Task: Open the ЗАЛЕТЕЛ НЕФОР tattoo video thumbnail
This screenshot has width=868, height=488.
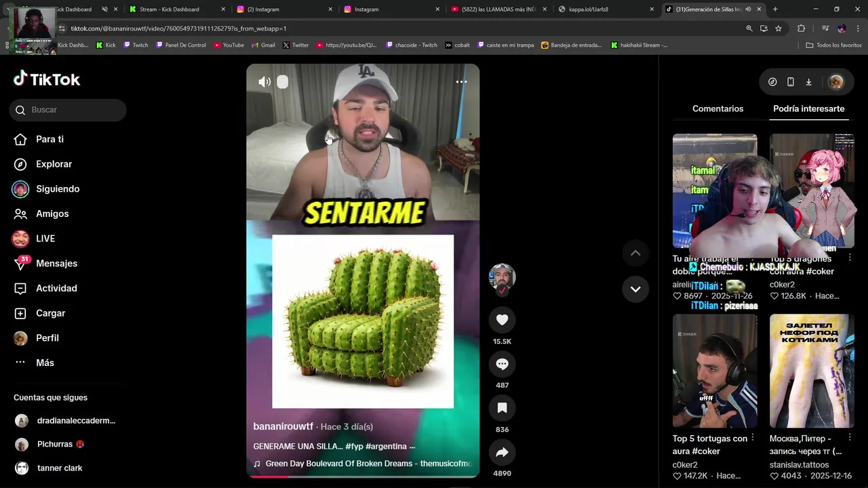Action: pos(812,371)
